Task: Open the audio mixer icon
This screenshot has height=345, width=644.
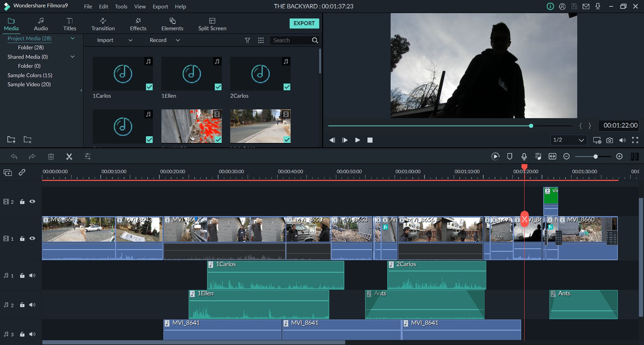Action: 538,156
